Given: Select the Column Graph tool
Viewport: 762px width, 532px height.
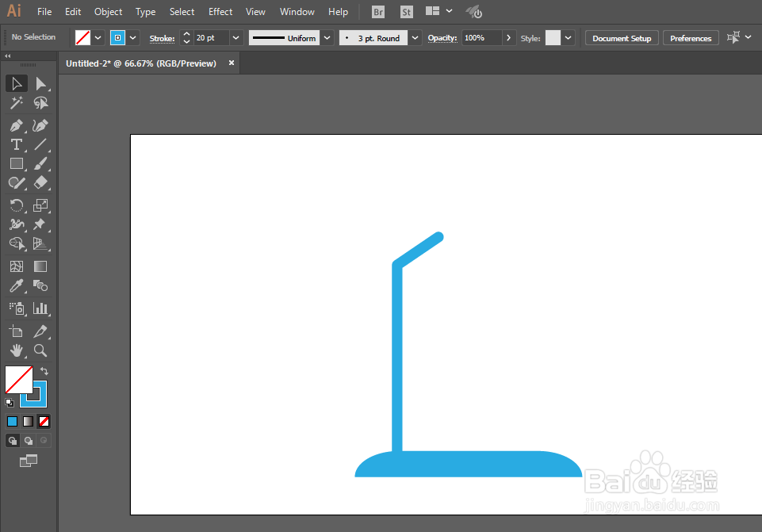Looking at the screenshot, I should click(40, 308).
